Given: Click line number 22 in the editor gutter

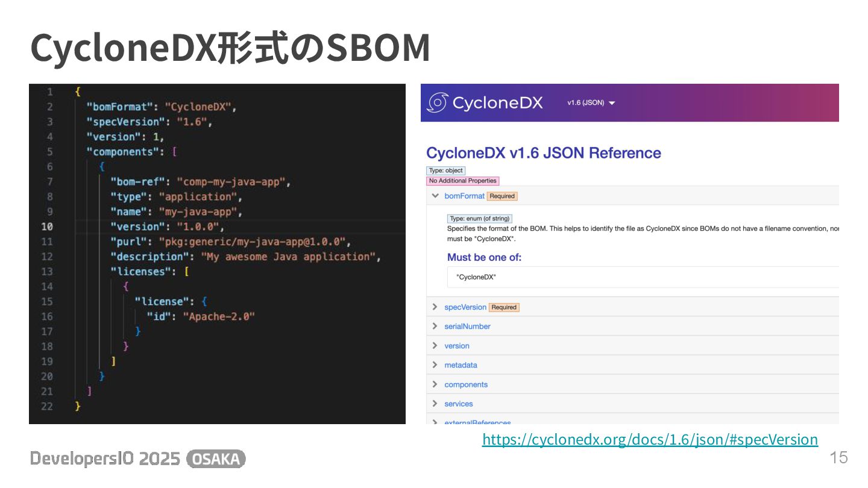Looking at the screenshot, I should [x=46, y=406].
